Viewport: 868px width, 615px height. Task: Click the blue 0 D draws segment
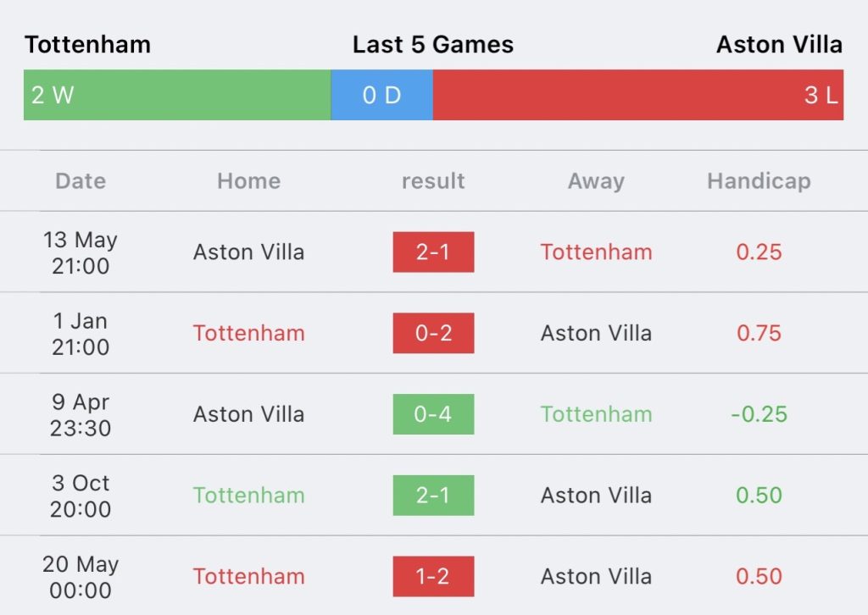382,95
